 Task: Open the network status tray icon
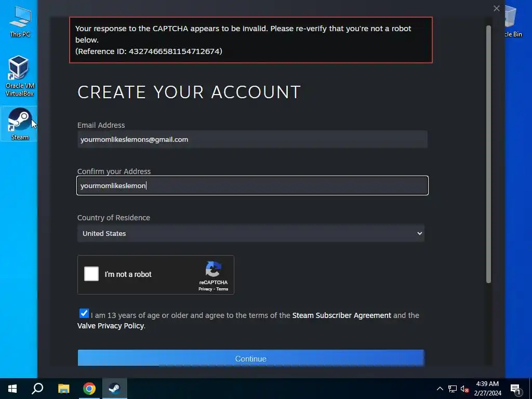[453, 389]
